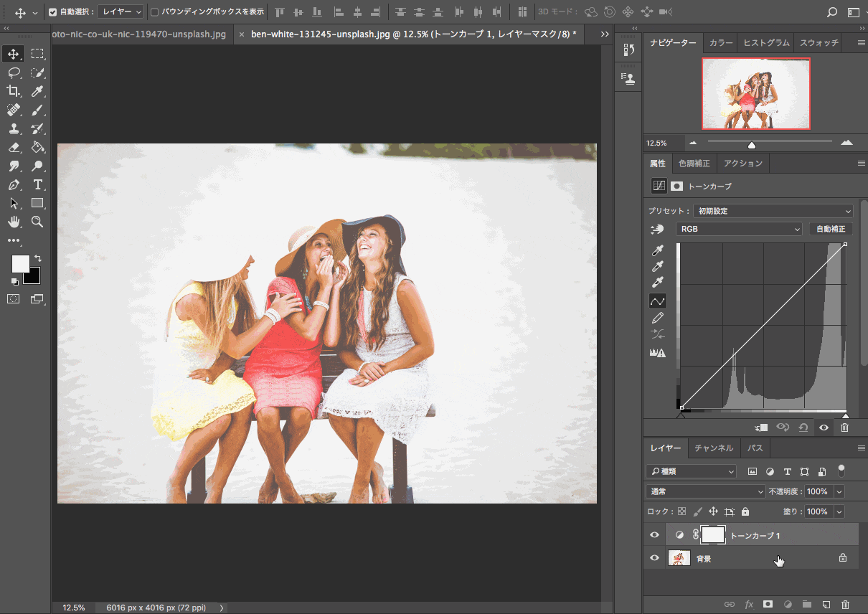Select the Eyedropper tool in toolbox
The image size is (868, 614).
point(37,91)
